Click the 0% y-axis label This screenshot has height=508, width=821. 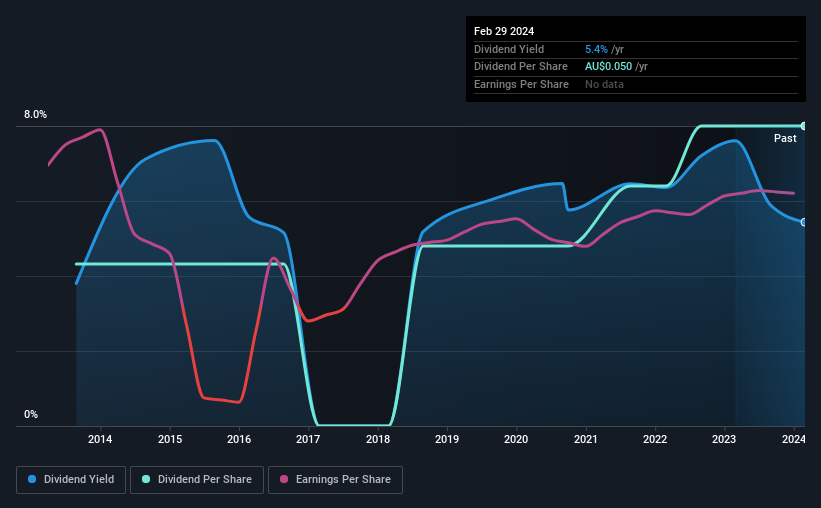(31, 414)
